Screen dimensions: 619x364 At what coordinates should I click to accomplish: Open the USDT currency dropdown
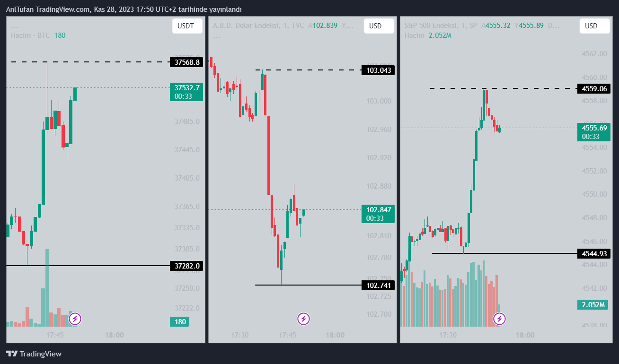pos(186,26)
